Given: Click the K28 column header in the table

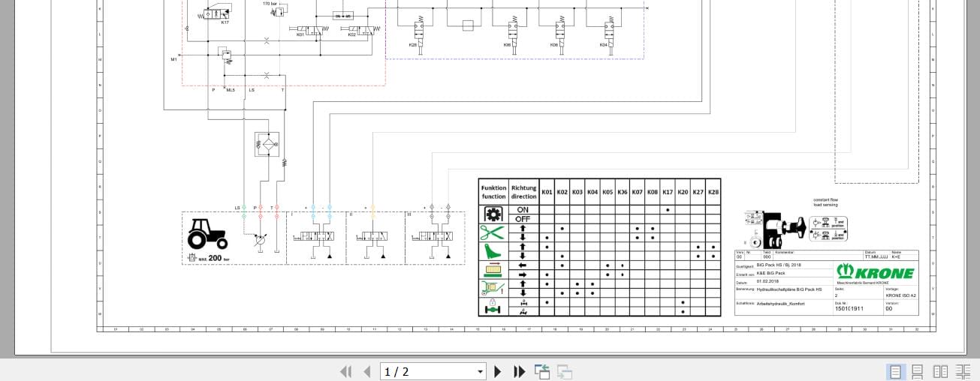Looking at the screenshot, I should click(x=713, y=192).
